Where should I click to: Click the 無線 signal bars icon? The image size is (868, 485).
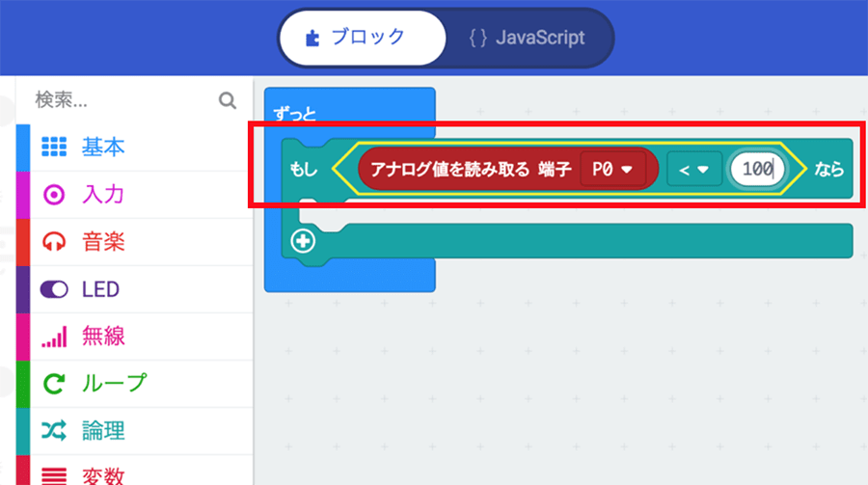point(54,337)
